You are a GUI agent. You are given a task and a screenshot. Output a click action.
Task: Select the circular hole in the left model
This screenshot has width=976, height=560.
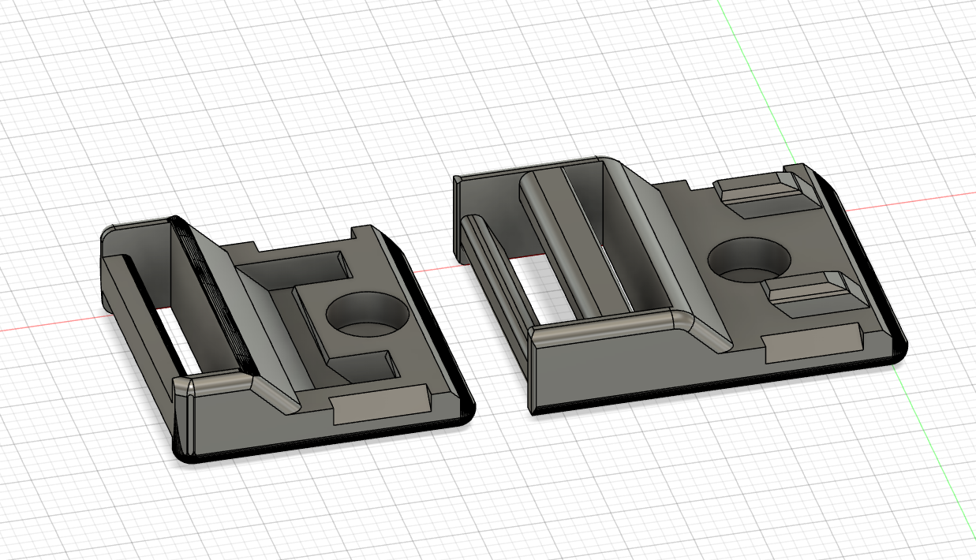367,313
